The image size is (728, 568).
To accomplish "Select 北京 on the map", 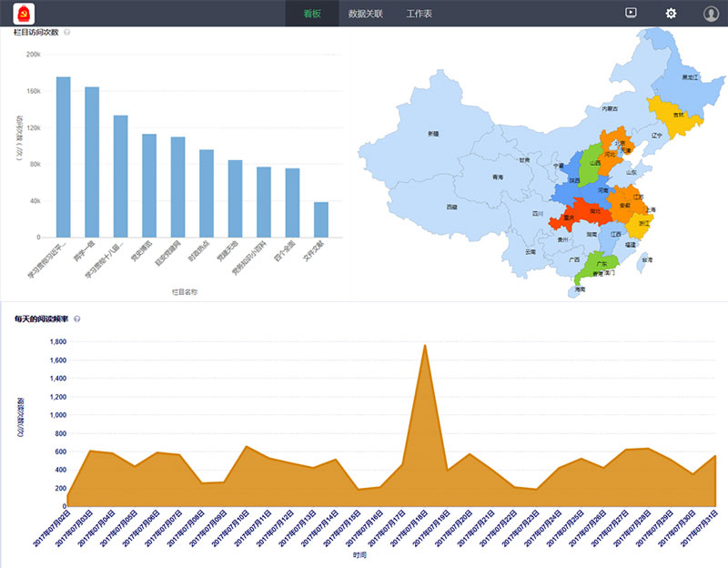I will [x=618, y=144].
